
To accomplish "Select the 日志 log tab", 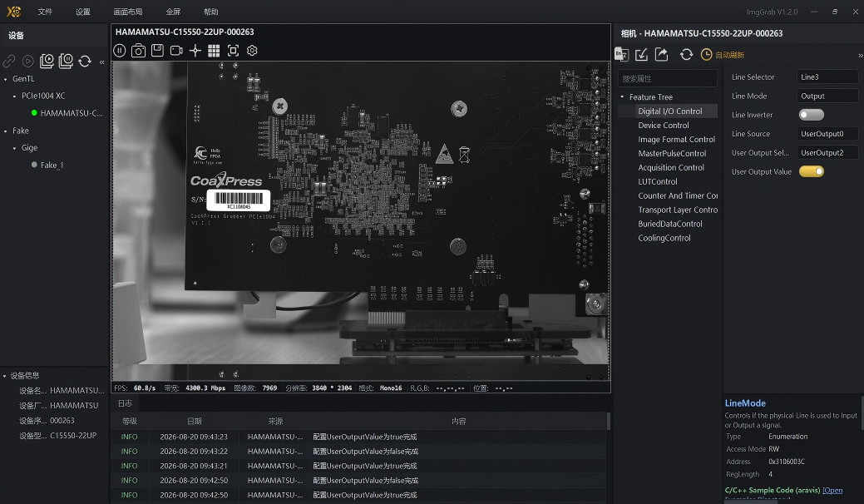I will tap(125, 403).
